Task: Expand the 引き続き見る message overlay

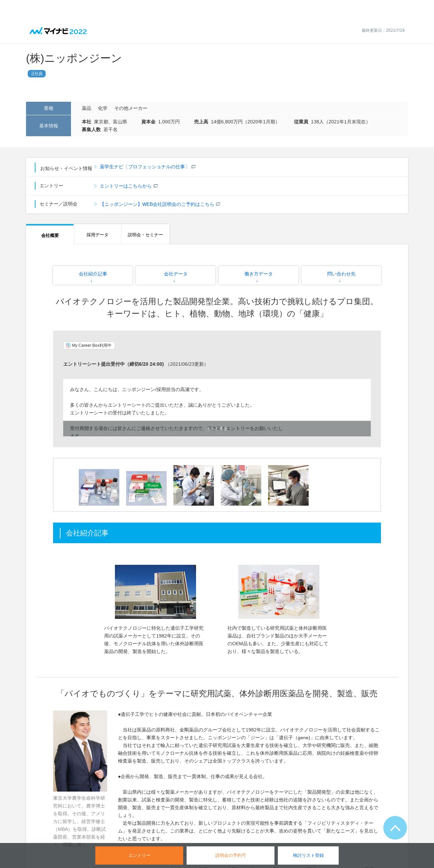Action: pyautogui.click(x=217, y=429)
